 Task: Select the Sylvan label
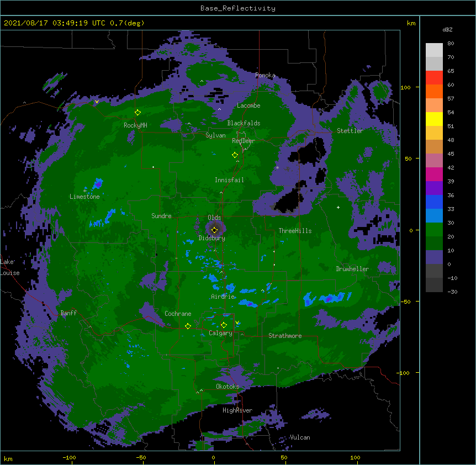click(215, 135)
